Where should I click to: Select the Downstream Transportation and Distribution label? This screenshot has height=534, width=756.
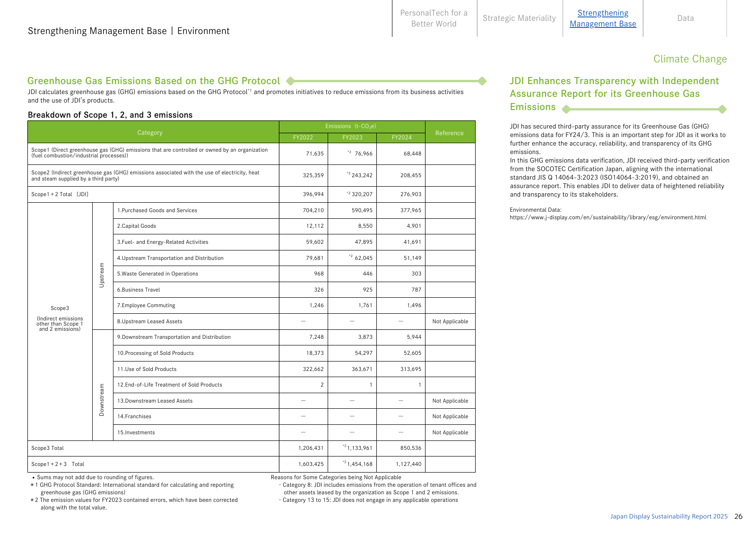point(174,337)
